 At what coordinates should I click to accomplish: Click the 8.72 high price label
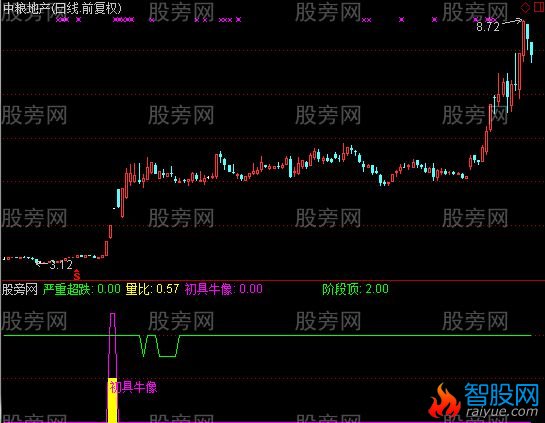[x=488, y=26]
